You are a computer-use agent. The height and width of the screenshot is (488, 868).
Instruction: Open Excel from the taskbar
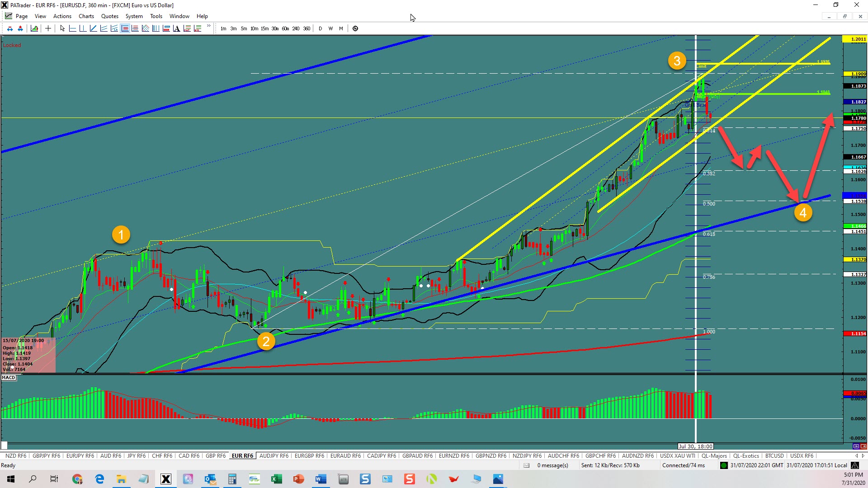pos(276,479)
